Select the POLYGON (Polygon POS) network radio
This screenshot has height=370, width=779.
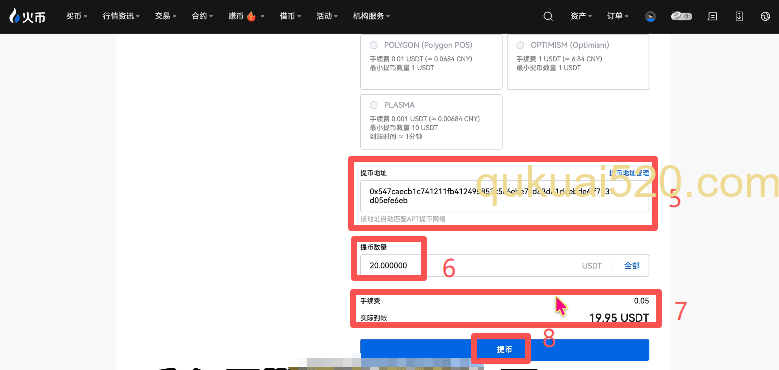[374, 45]
